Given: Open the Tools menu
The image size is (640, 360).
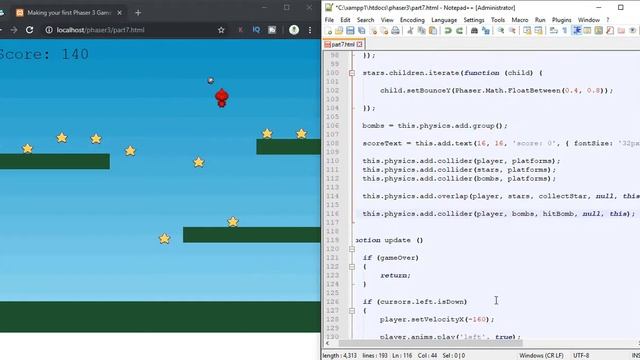Looking at the screenshot, I should pos(498,20).
